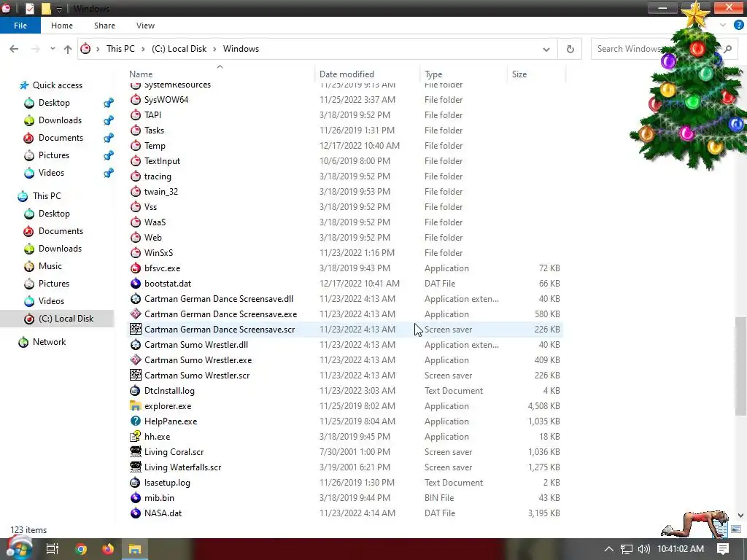Click the SysWOW64 folder icon
Viewport: 747px width, 560px height.
pyautogui.click(x=136, y=99)
